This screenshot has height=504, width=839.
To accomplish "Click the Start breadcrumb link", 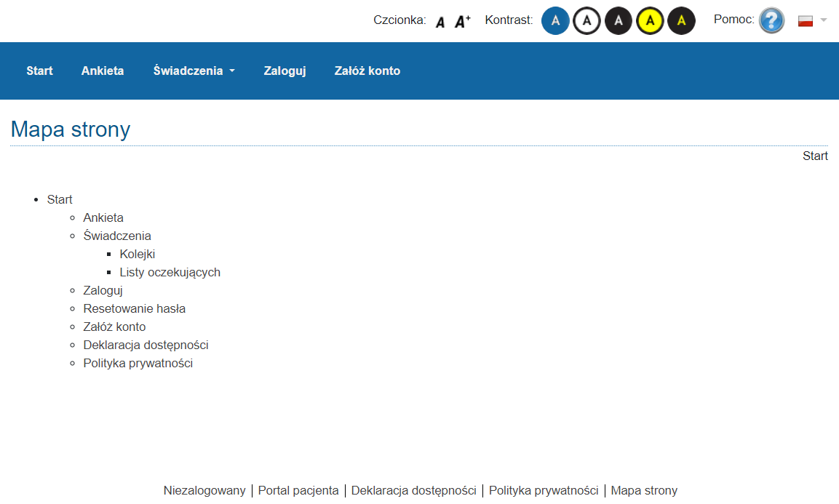I will pyautogui.click(x=815, y=156).
